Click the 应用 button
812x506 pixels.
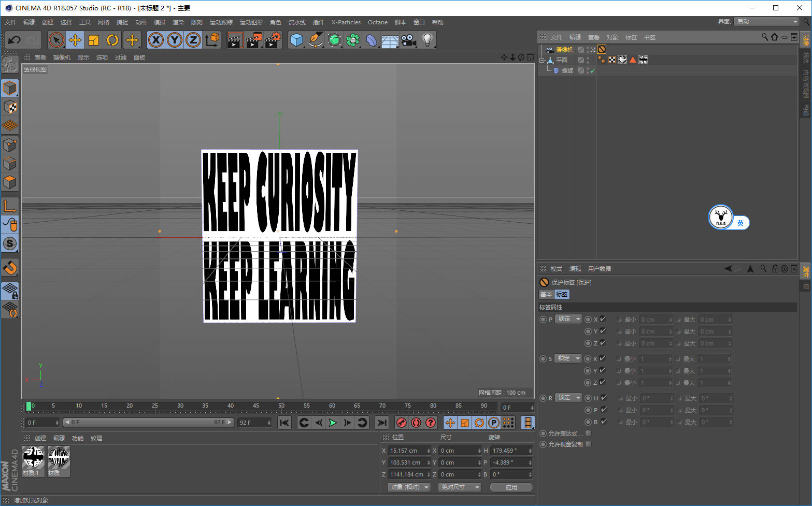pos(511,487)
